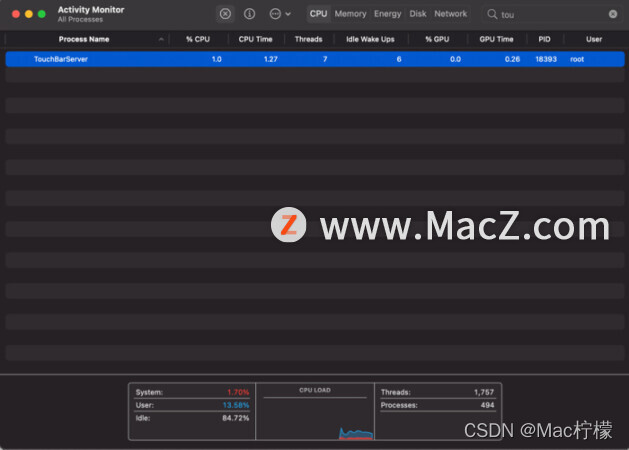The height and width of the screenshot is (450, 629).
Task: Click the Threads 1,757 statistic
Action: coord(437,392)
